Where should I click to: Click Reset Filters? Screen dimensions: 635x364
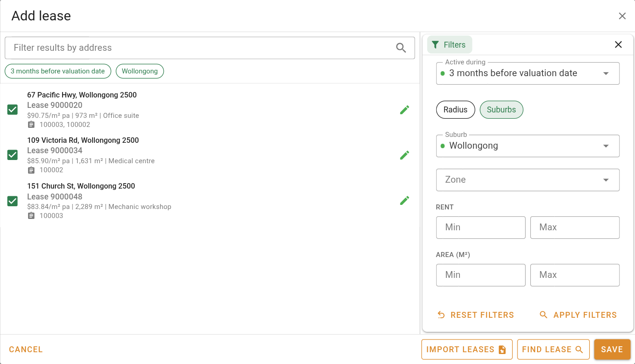click(x=475, y=315)
